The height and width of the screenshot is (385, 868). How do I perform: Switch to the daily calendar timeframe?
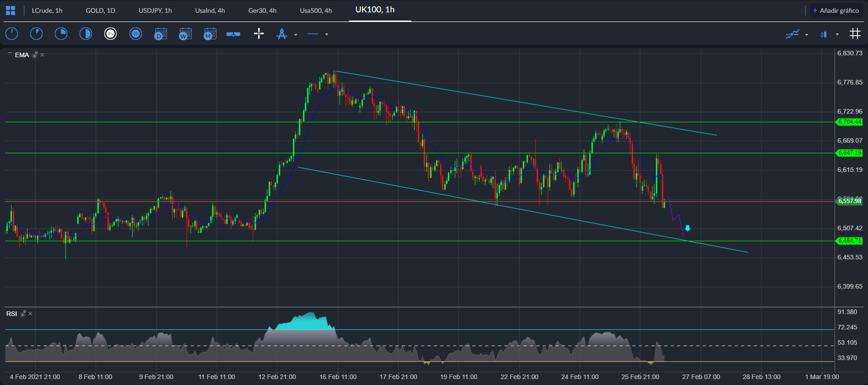coord(161,34)
